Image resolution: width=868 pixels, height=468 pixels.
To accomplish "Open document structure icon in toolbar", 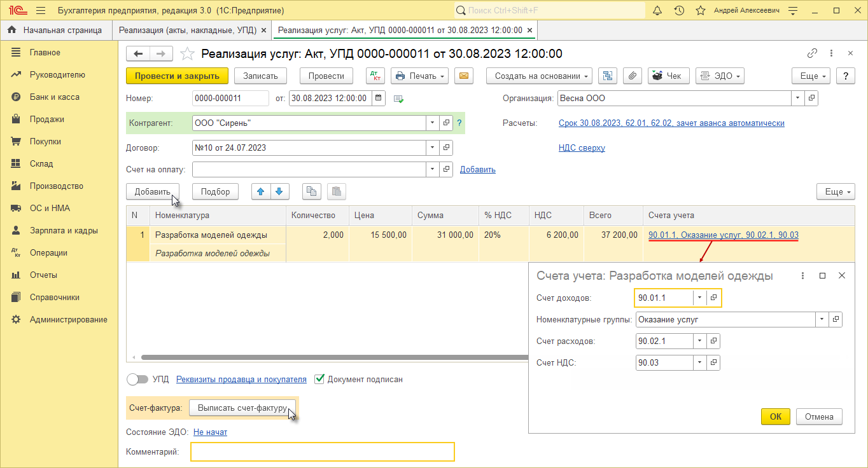I will (608, 76).
